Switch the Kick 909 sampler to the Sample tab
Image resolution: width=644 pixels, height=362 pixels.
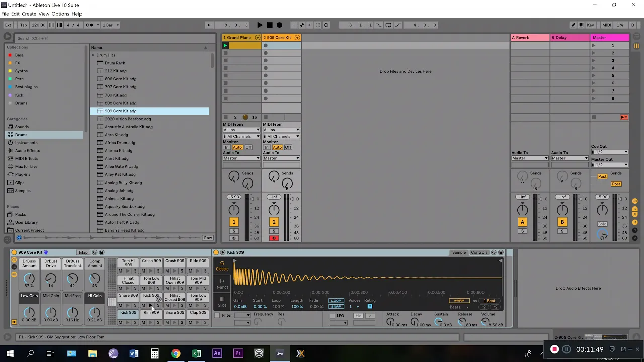tap(459, 252)
